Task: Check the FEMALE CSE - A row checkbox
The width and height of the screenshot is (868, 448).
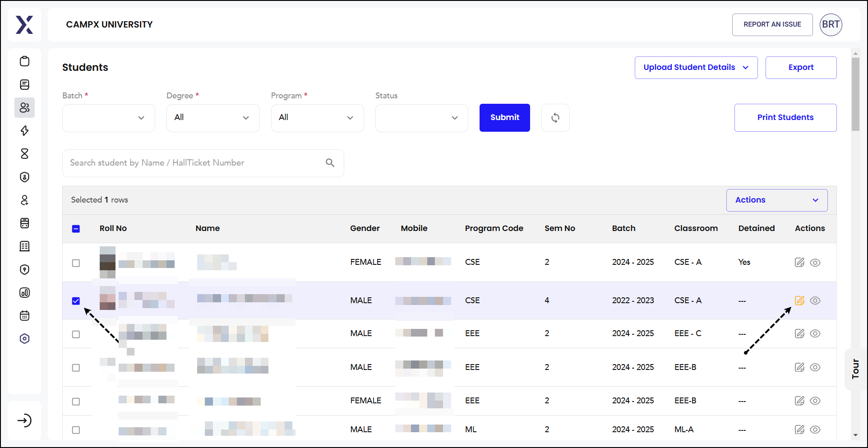Action: click(x=76, y=263)
